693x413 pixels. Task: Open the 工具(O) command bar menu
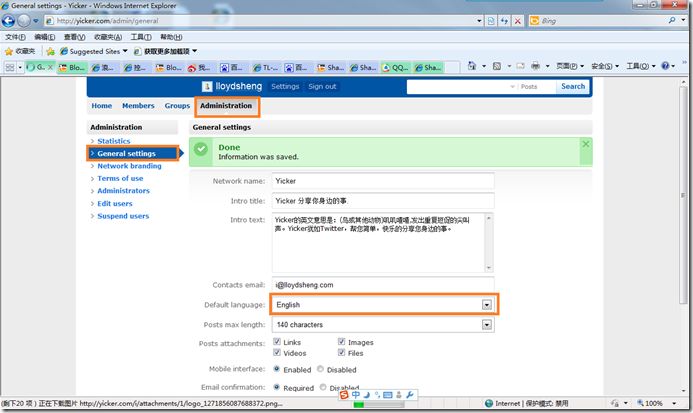(641, 66)
